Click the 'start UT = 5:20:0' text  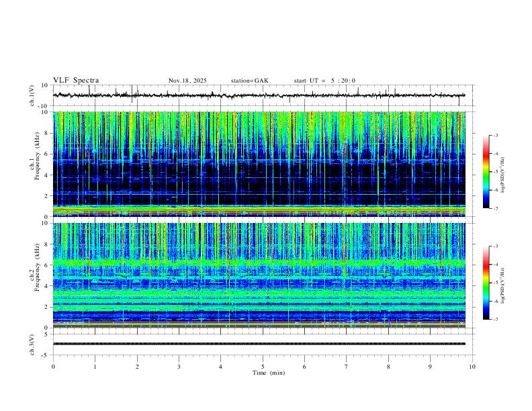coord(324,81)
